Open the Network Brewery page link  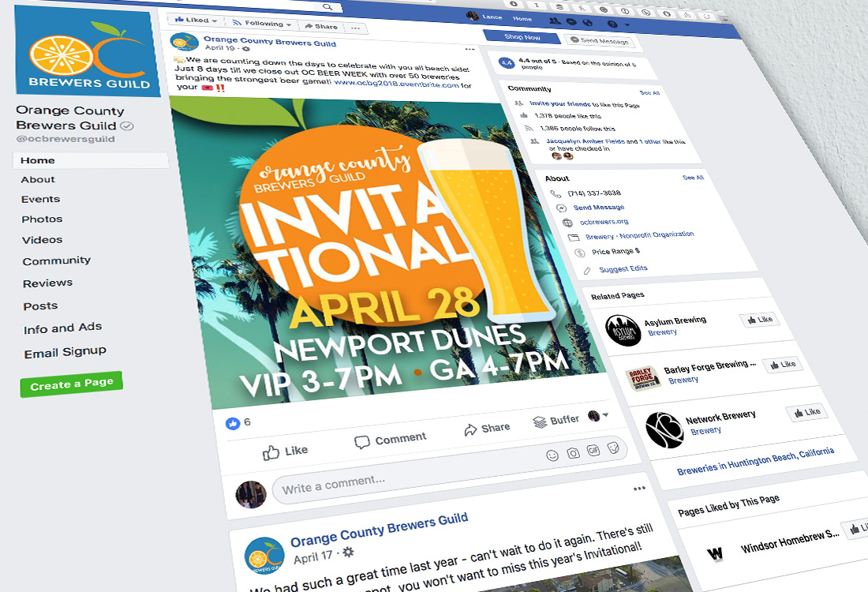[x=720, y=417]
